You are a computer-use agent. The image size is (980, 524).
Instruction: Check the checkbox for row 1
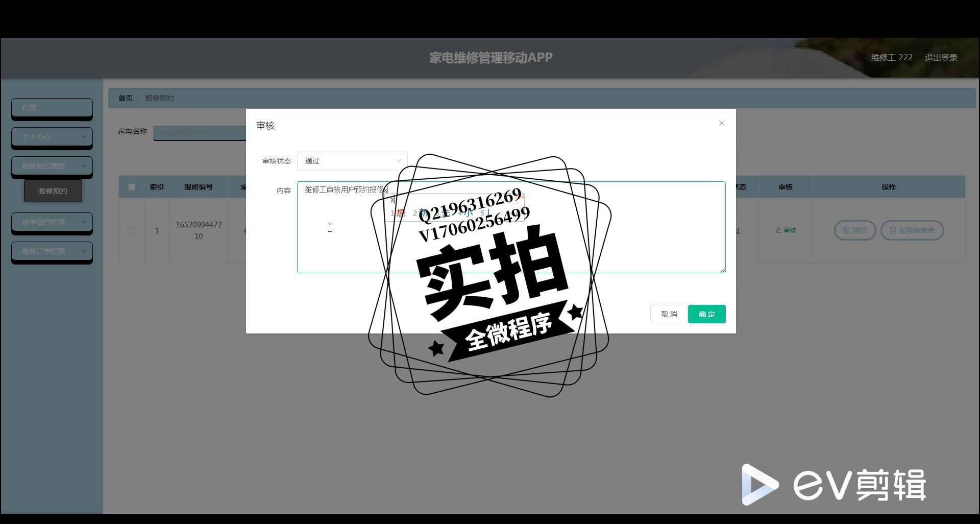click(131, 231)
